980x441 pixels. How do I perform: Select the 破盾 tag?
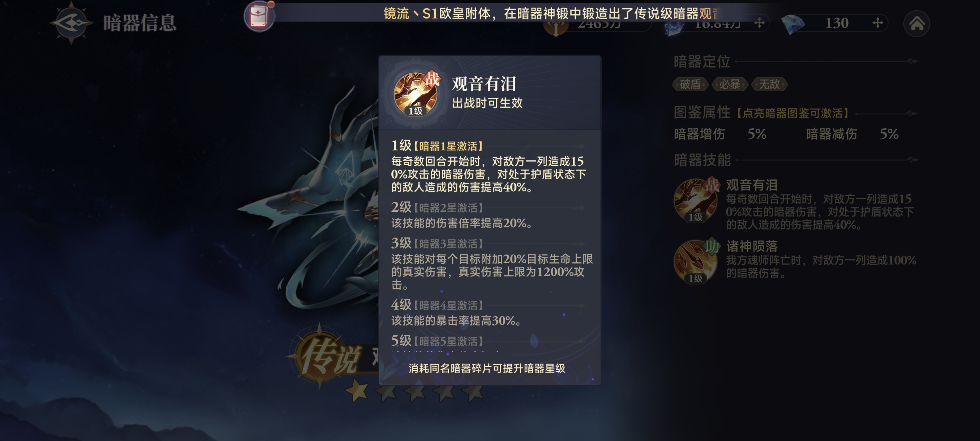[x=690, y=84]
